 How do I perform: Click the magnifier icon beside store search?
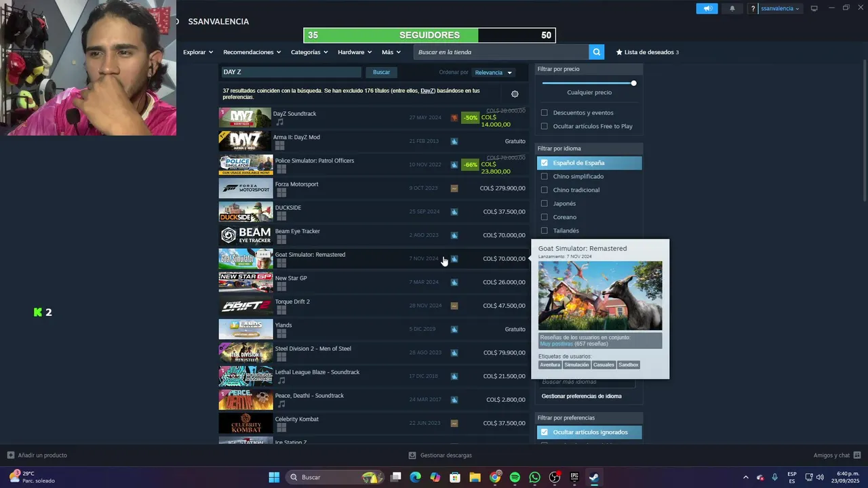tap(596, 52)
